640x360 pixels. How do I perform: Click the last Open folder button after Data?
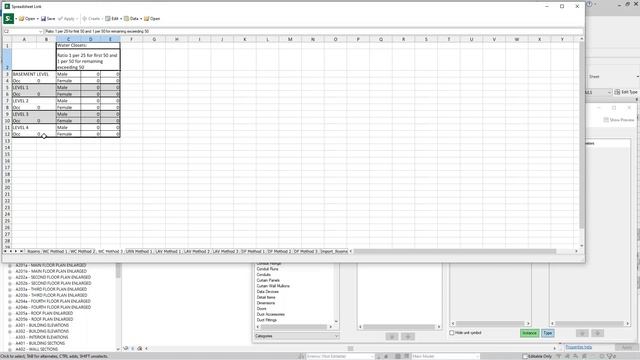(x=152, y=19)
